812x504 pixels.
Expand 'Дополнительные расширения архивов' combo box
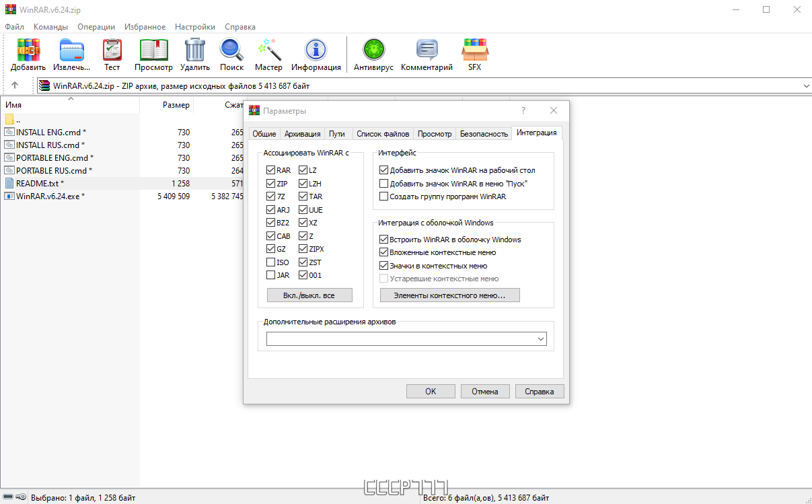pos(540,338)
